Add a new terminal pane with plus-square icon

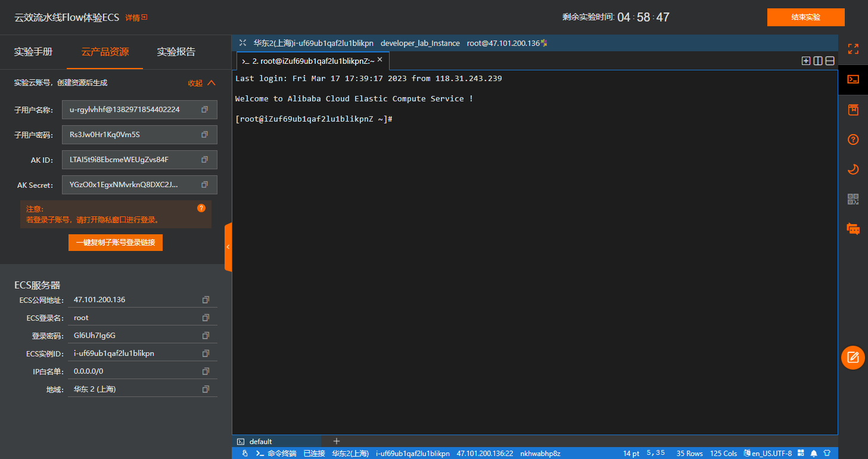point(806,61)
